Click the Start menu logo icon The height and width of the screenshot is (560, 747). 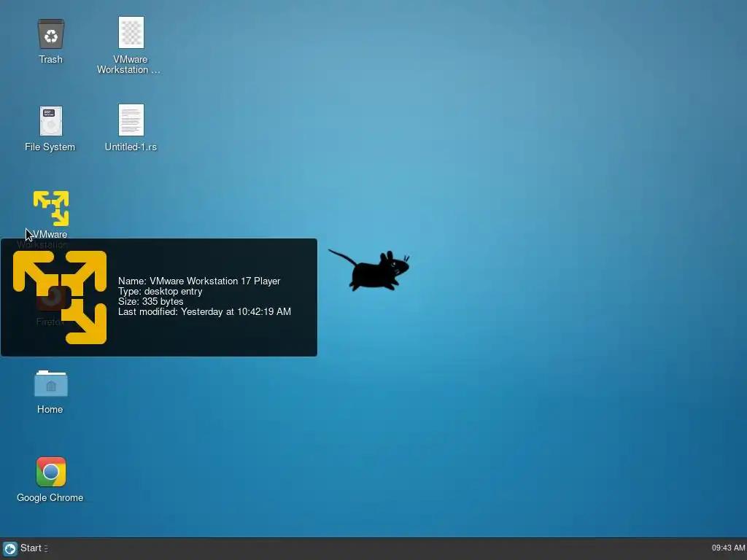point(10,548)
